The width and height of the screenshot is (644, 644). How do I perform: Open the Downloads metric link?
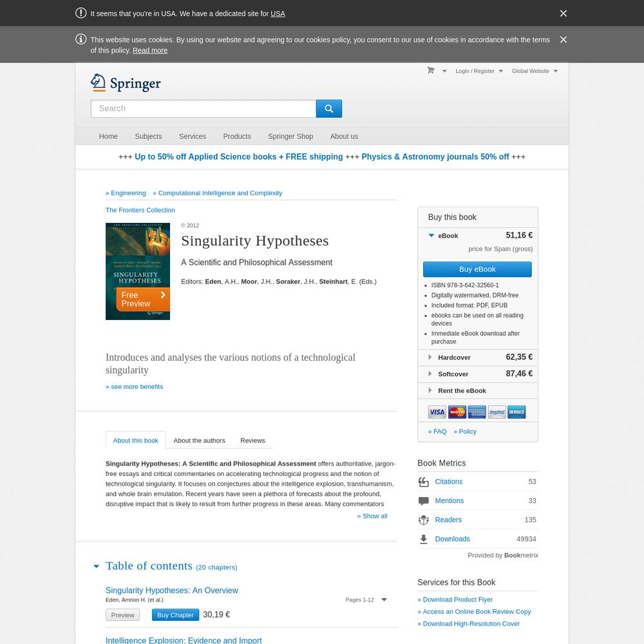(x=452, y=539)
